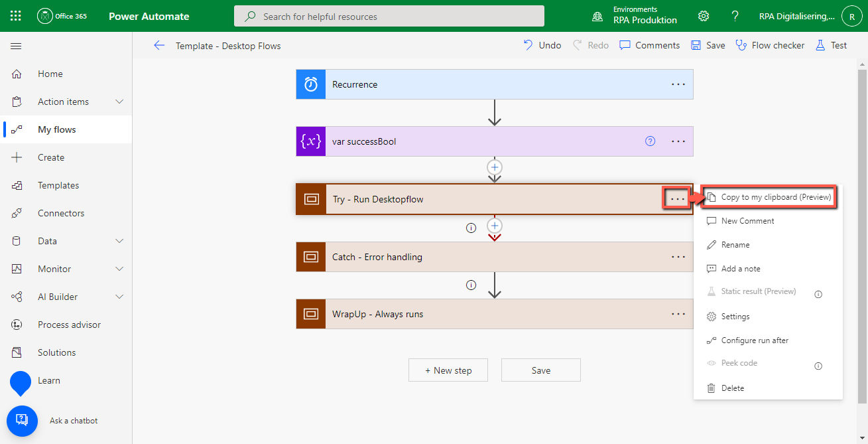This screenshot has width=868, height=444.
Task: Expand the Data chevron in sidebar
Action: (x=119, y=241)
